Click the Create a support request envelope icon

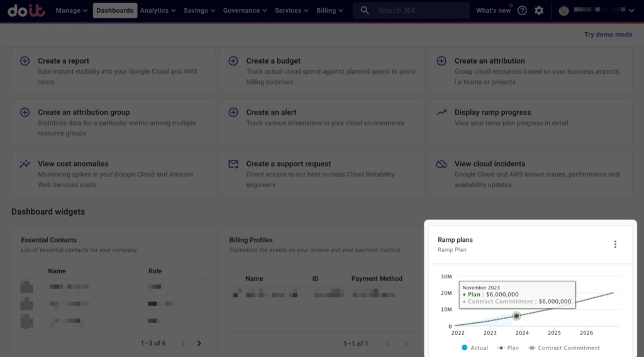pos(233,164)
